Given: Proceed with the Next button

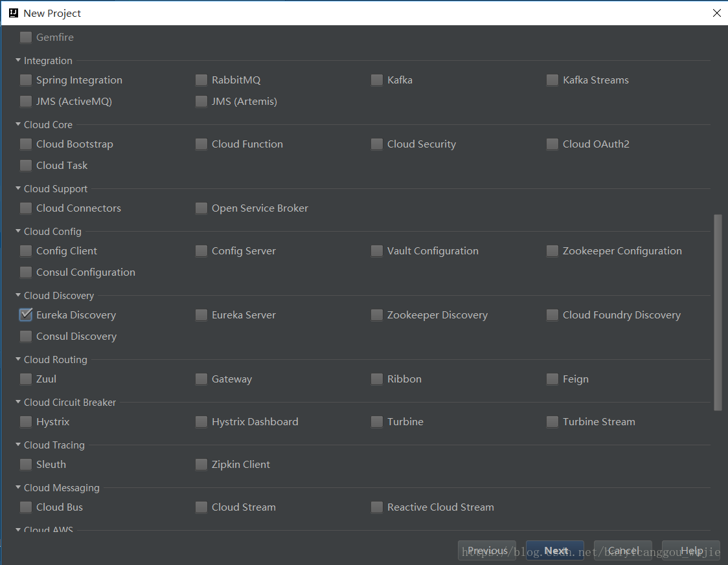Looking at the screenshot, I should point(555,551).
